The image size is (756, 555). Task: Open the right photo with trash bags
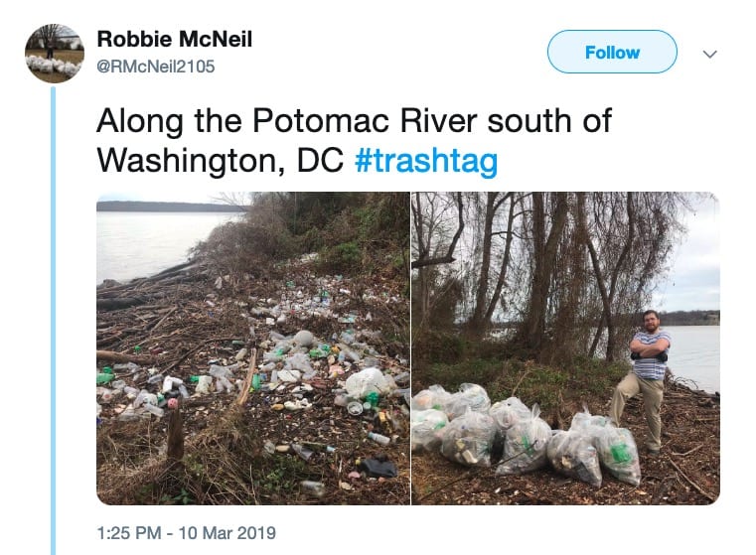coord(565,348)
